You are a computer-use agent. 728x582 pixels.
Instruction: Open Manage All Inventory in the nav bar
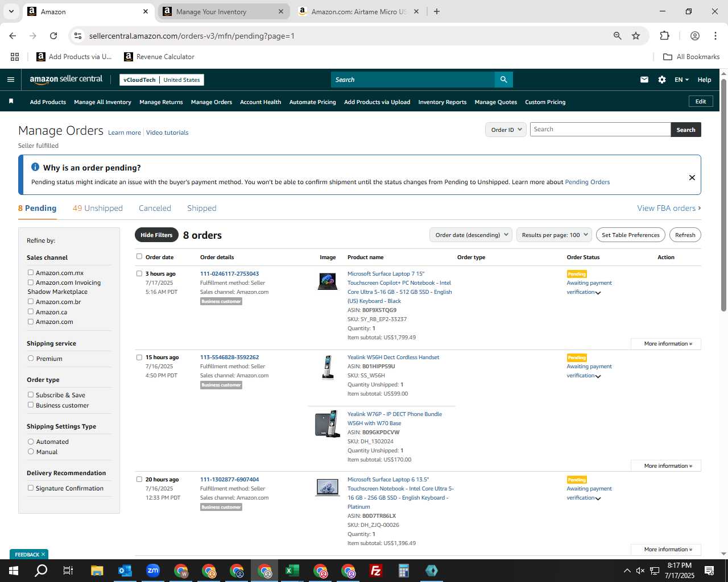(102, 102)
